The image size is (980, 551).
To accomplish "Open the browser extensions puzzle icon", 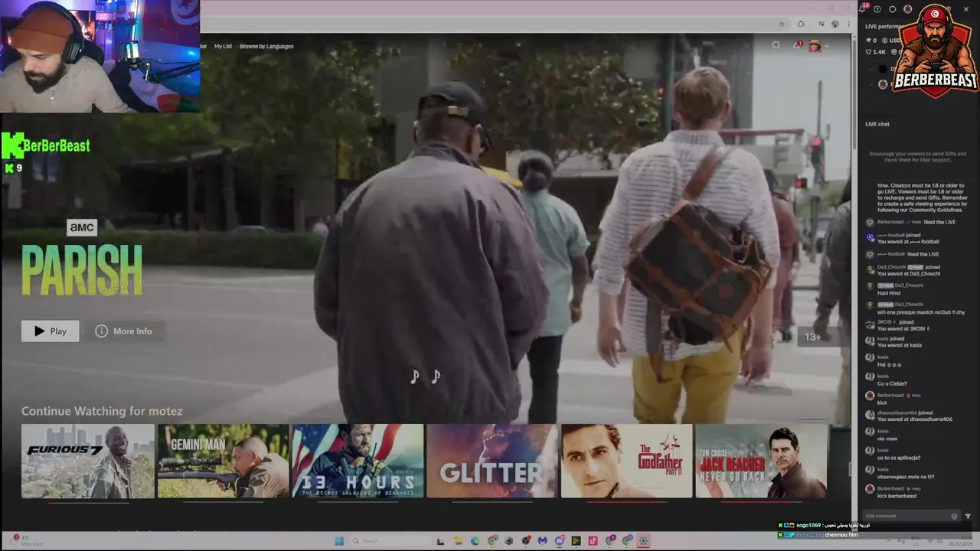I will point(801,24).
